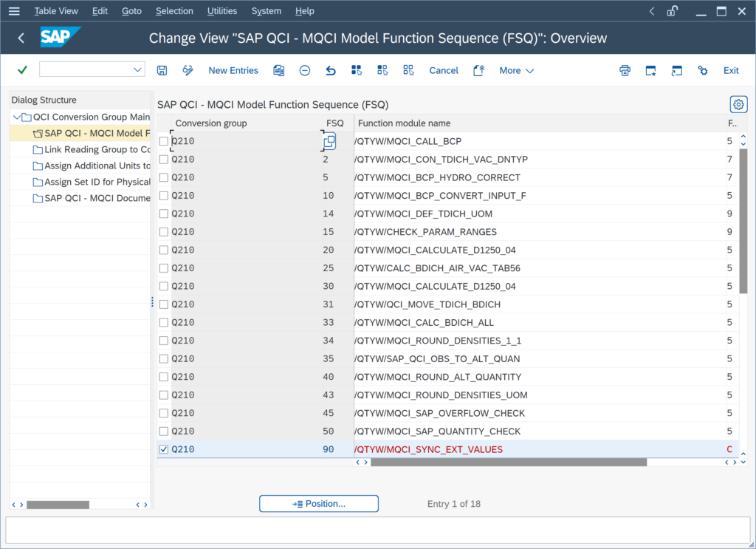This screenshot has height=549, width=756.
Task: Click the Deselect All icon
Action: [408, 70]
